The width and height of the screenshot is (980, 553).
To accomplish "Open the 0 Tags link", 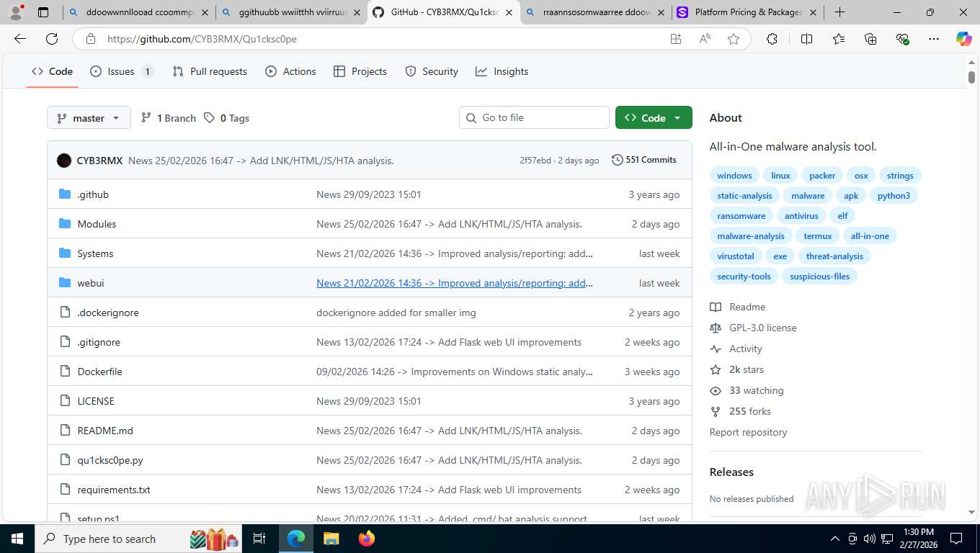I will (x=226, y=118).
